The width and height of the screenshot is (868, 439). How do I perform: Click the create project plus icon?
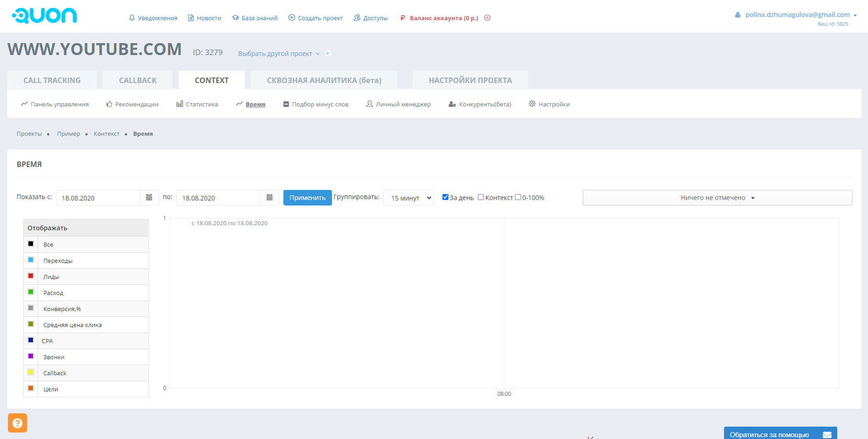[292, 17]
